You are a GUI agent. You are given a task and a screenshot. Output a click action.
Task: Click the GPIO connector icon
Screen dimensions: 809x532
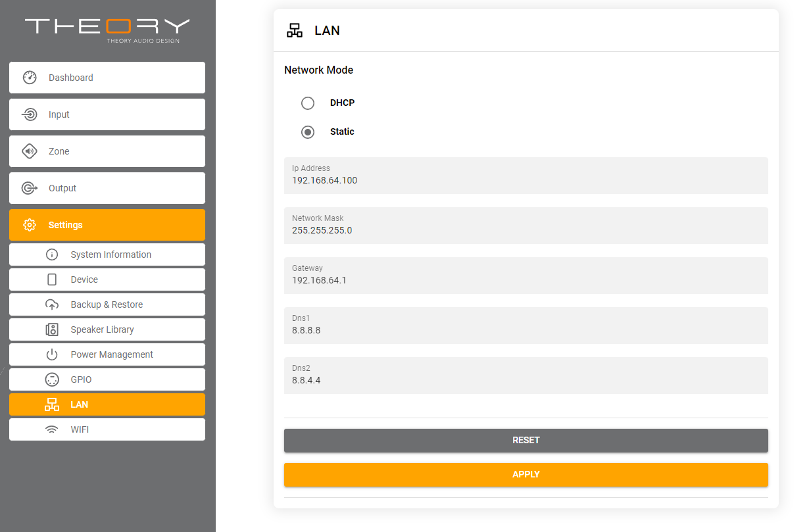[52, 379]
